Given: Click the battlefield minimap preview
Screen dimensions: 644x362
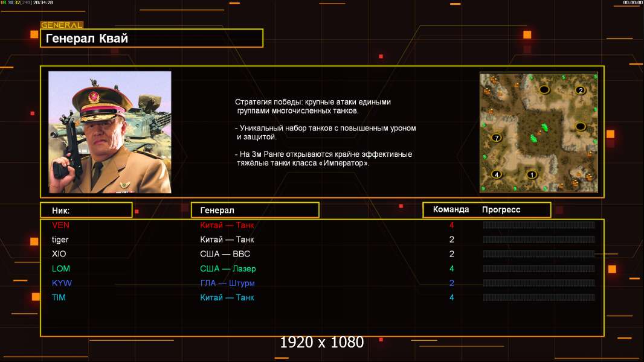Looking at the screenshot, I should pos(539,132).
